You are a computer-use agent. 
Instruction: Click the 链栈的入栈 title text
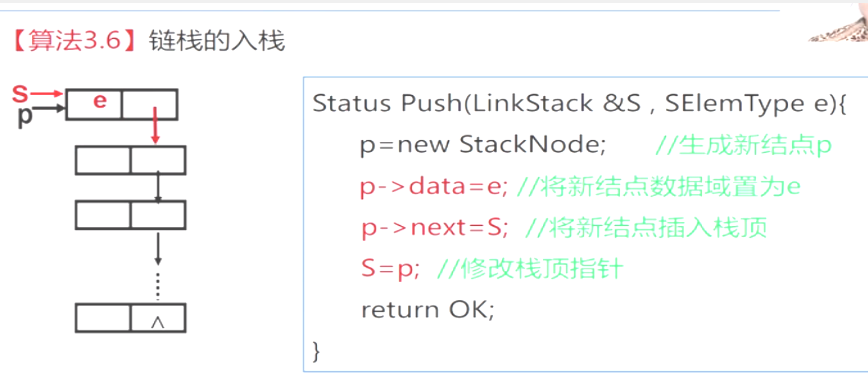[x=216, y=42]
